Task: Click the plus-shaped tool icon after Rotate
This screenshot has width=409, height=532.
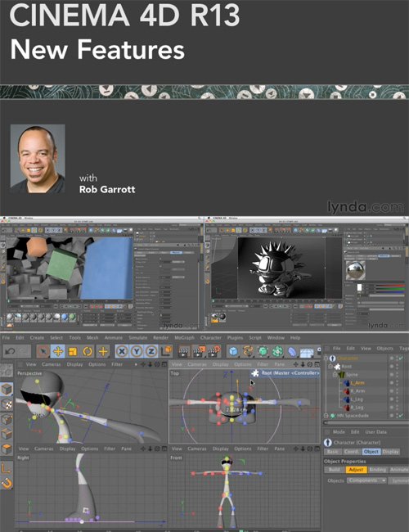Action: (x=102, y=351)
